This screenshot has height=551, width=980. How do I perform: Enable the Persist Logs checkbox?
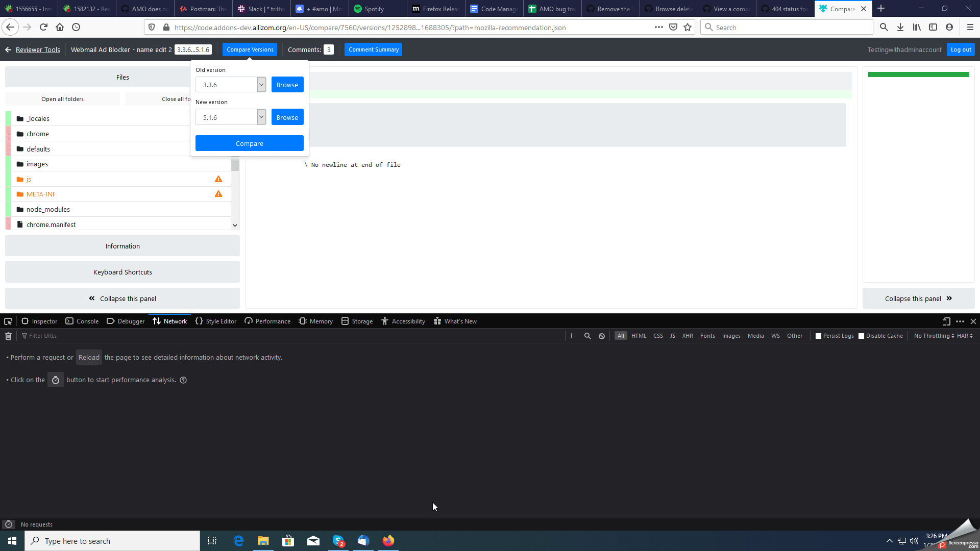[x=819, y=336]
